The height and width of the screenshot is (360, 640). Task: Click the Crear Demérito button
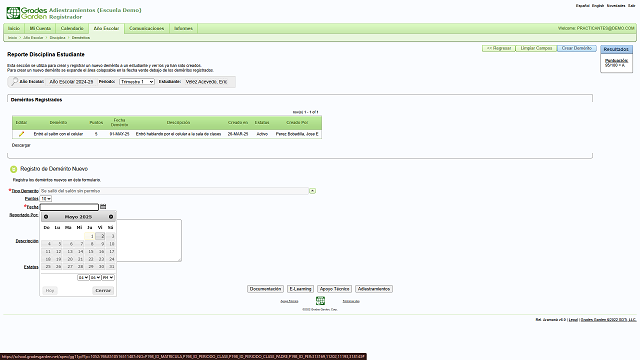click(x=577, y=48)
